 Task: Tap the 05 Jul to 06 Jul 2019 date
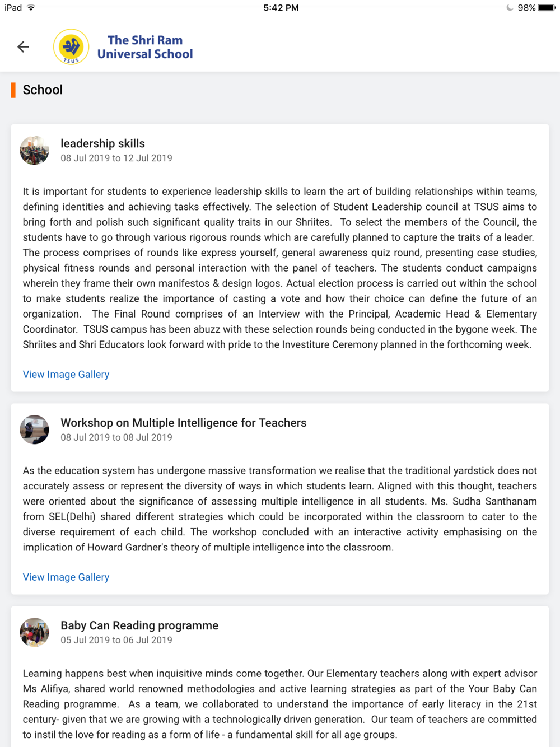coord(116,640)
